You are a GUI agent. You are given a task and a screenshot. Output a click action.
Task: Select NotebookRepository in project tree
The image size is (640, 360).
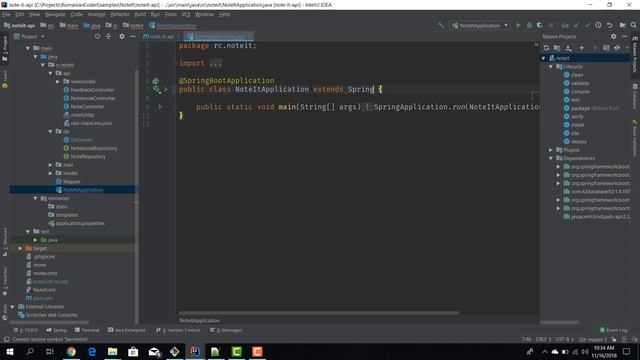point(90,148)
